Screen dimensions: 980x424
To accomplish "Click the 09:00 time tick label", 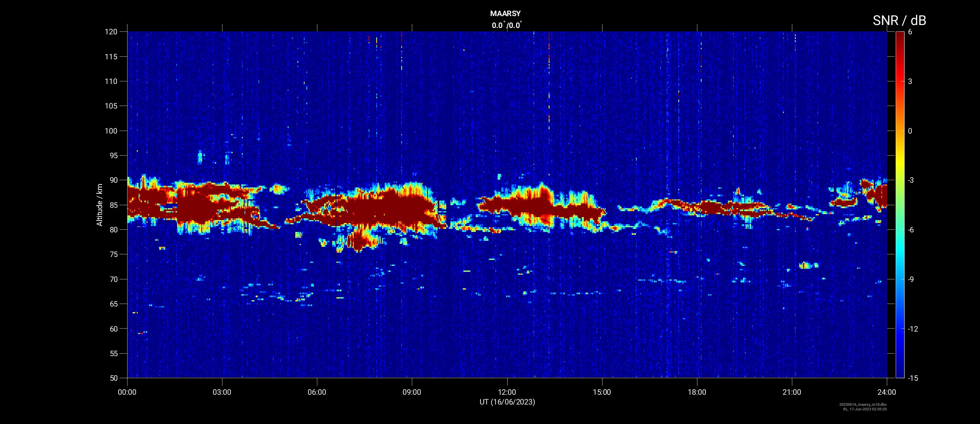I will tap(412, 392).
